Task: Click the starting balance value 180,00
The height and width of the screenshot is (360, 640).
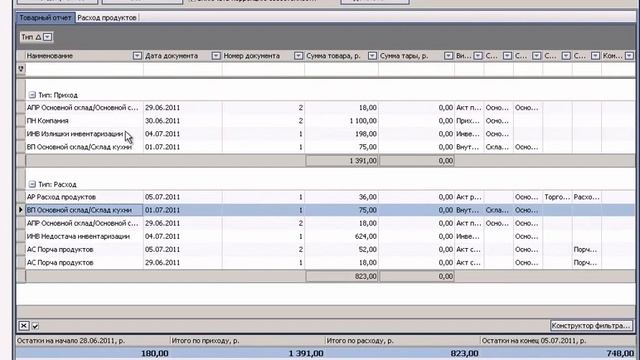Action: pos(154,353)
